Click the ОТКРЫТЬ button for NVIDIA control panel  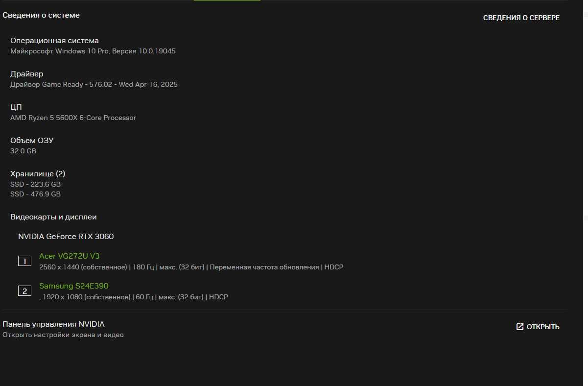(538, 327)
